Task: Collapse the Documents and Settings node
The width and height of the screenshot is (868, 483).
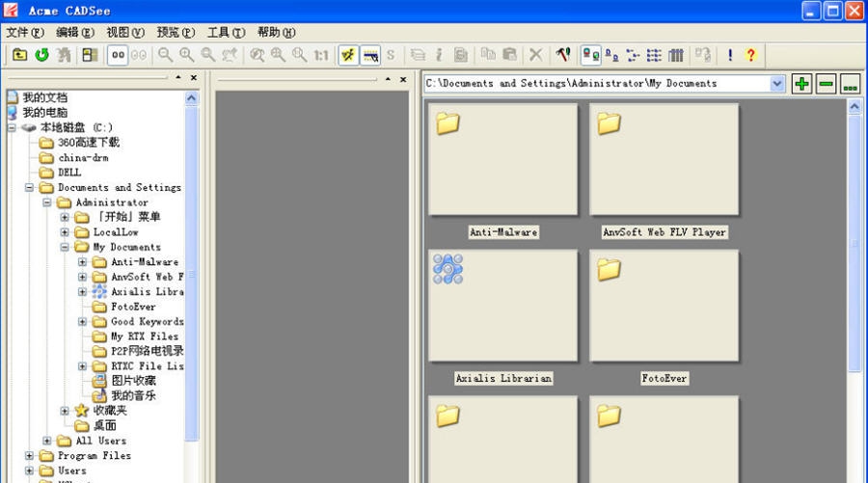Action: (29, 188)
